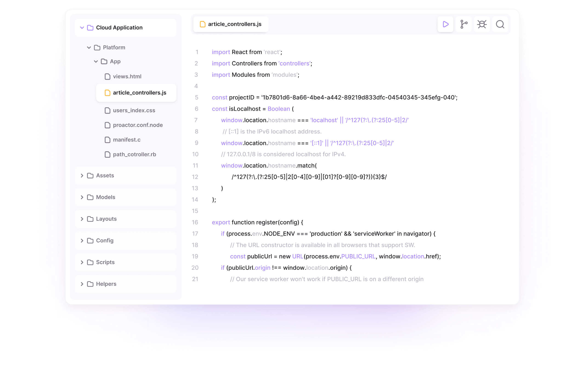Expand the Scripts folder
This screenshot has height=376, width=588.
tap(82, 262)
